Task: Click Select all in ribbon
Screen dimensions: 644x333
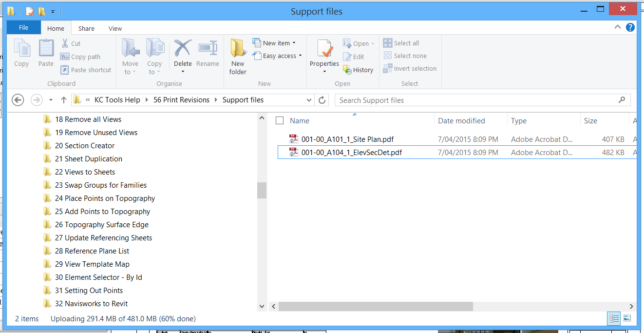Action: point(401,43)
